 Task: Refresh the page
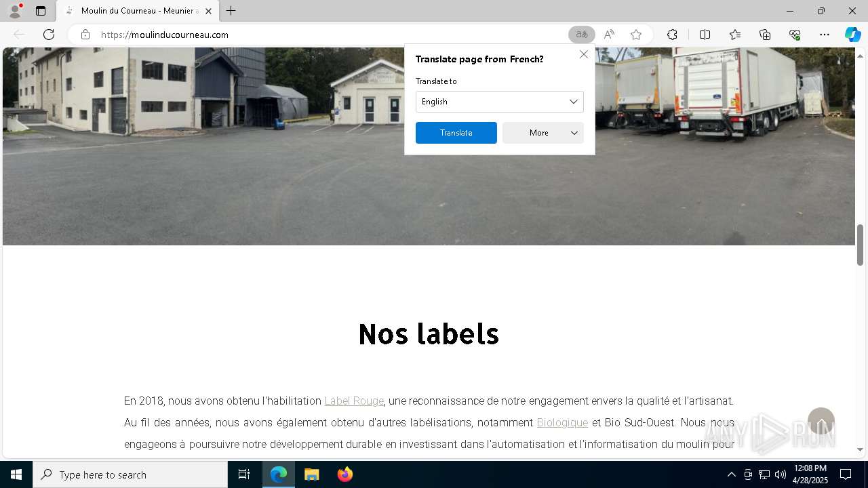(49, 35)
